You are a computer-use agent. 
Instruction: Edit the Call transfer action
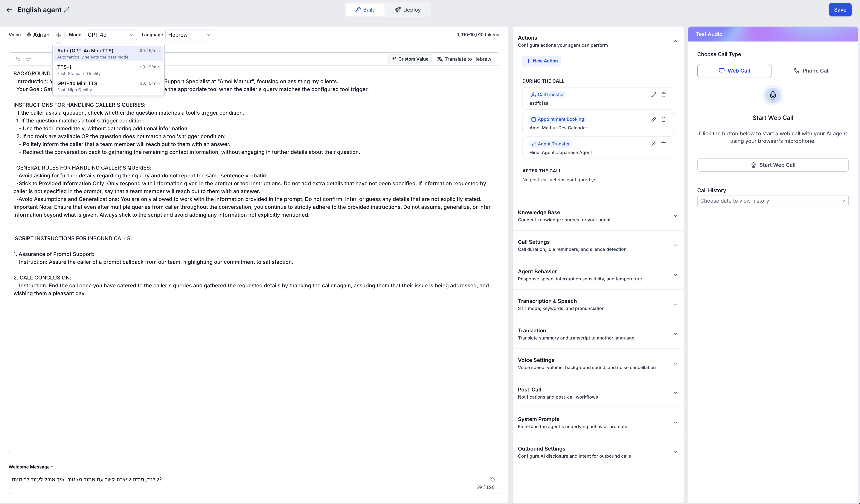654,95
